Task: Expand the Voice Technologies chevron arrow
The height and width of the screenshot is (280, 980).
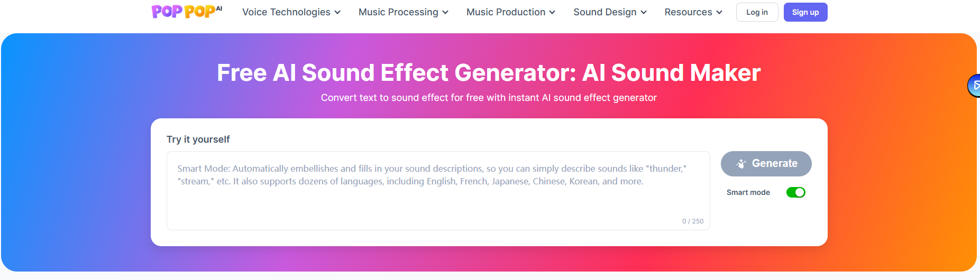Action: pos(337,12)
